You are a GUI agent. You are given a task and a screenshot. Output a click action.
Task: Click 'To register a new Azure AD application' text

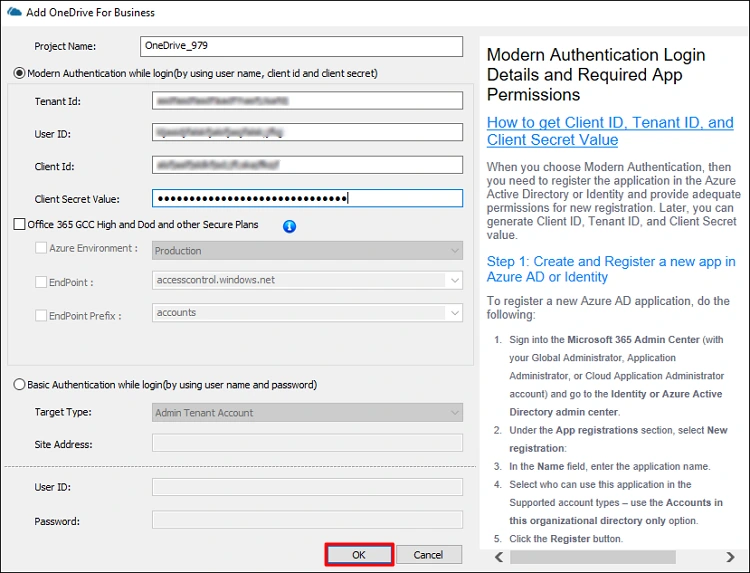tap(608, 308)
